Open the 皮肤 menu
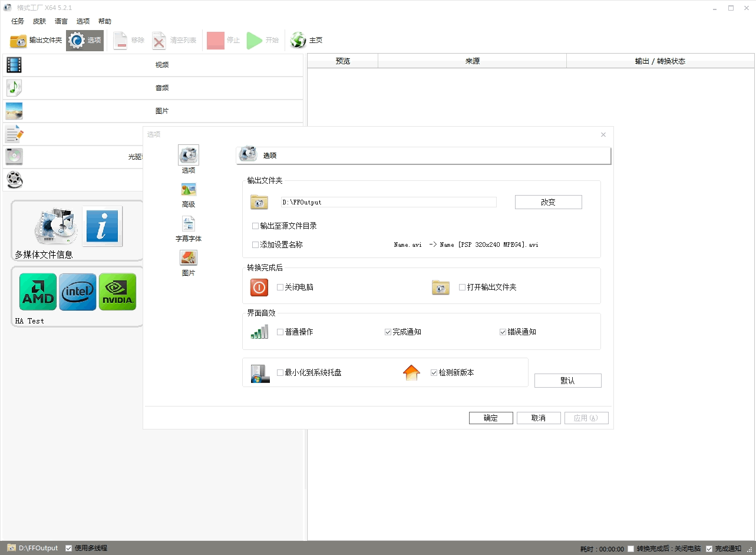Screen dimensions: 756x555 pos(39,21)
